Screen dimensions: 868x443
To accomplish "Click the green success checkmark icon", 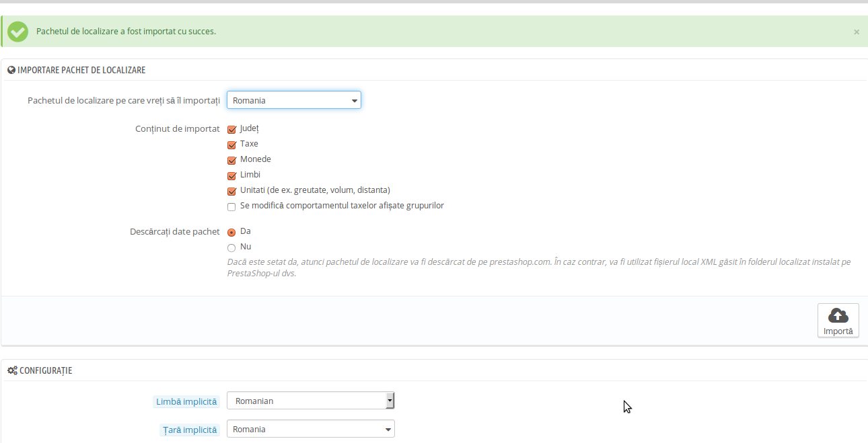I will point(17,32).
